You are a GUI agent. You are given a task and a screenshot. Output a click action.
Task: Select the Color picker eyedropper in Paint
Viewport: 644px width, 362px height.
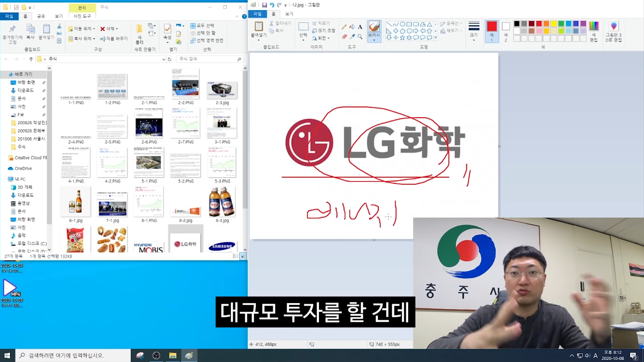tap(352, 37)
